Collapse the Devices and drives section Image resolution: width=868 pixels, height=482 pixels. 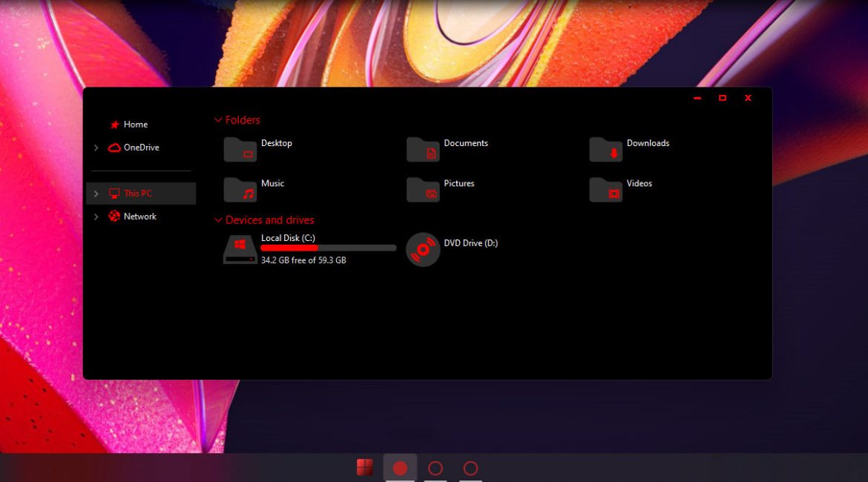(218, 220)
